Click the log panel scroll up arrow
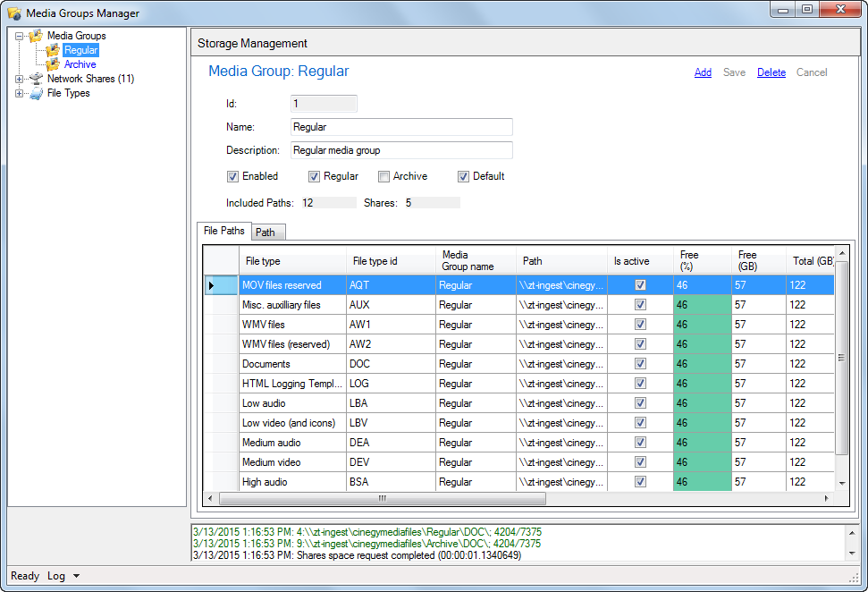The image size is (868, 592). click(851, 532)
